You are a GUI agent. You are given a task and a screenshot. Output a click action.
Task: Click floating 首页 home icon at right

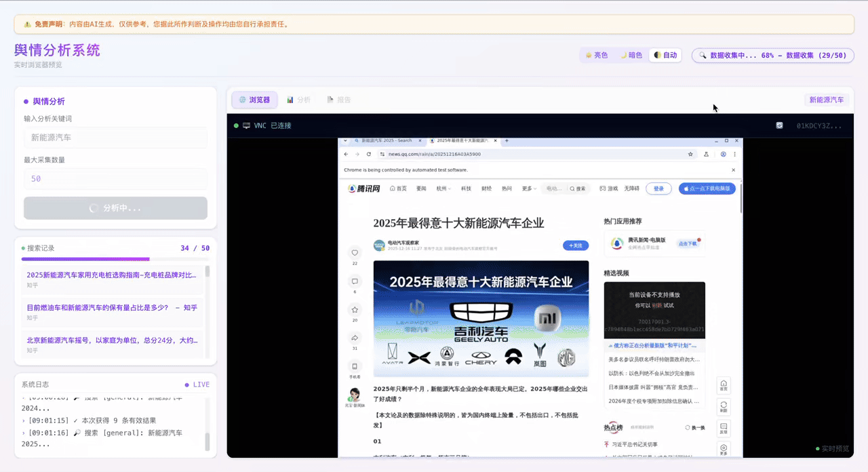pos(724,385)
